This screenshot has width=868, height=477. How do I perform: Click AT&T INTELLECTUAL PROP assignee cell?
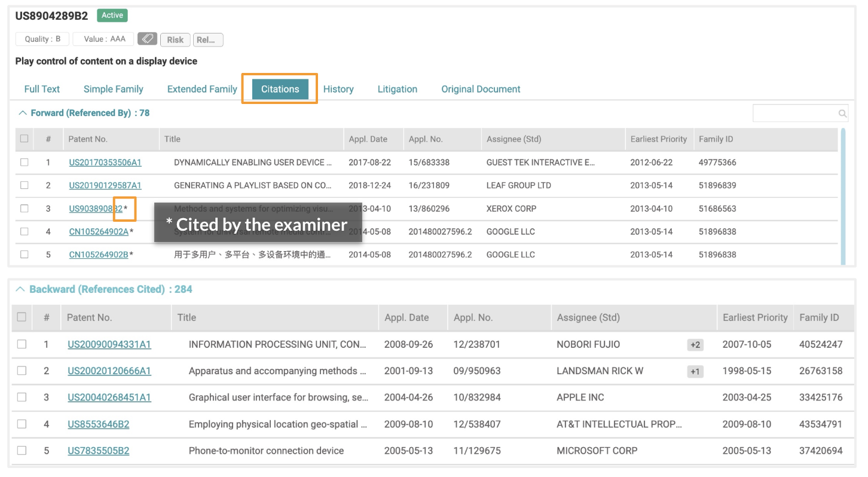pos(619,424)
